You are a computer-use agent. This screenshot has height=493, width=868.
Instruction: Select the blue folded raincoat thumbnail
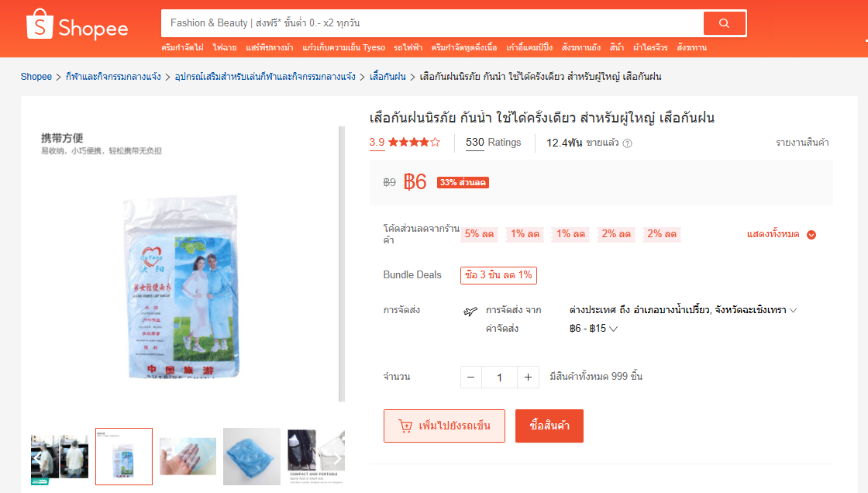point(252,457)
